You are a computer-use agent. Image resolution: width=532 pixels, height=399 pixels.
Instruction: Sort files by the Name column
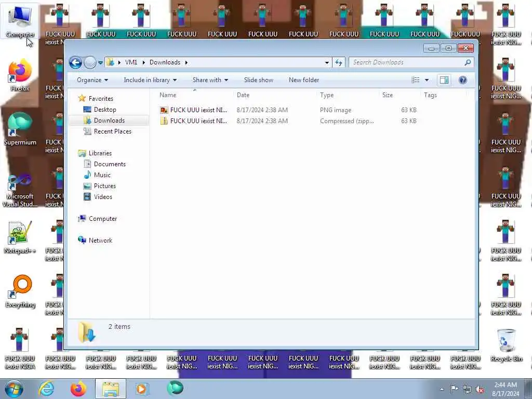coord(168,95)
